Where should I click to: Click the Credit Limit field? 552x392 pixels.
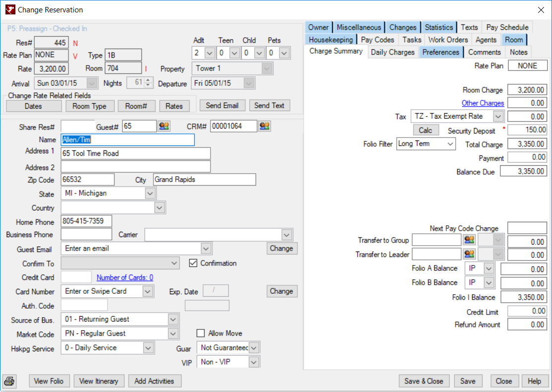click(x=527, y=311)
